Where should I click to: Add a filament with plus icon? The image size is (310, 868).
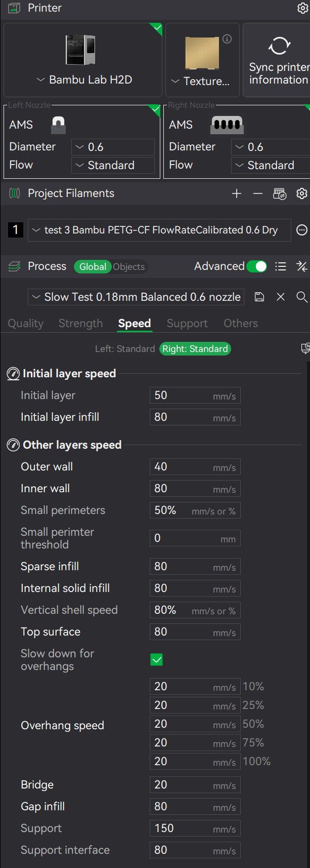click(237, 193)
